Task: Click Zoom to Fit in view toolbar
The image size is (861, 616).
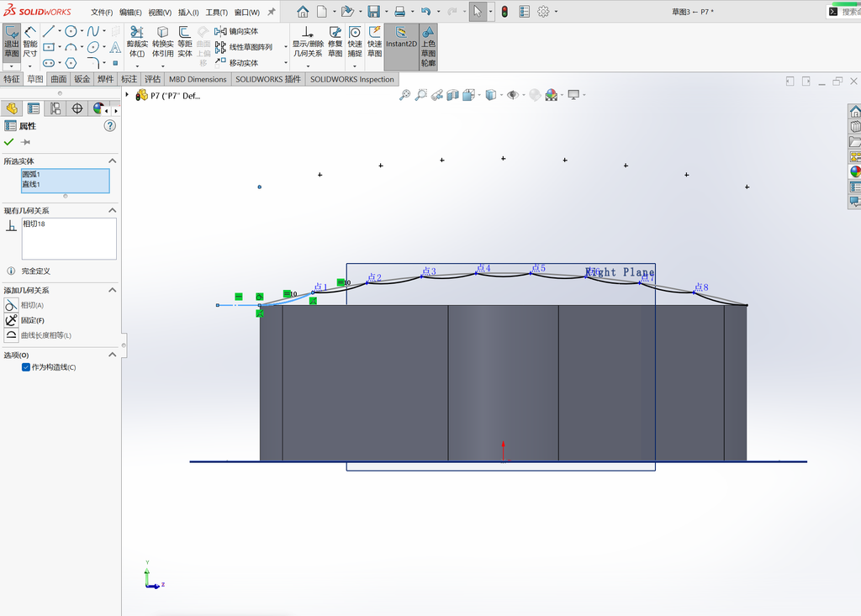Action: click(404, 95)
